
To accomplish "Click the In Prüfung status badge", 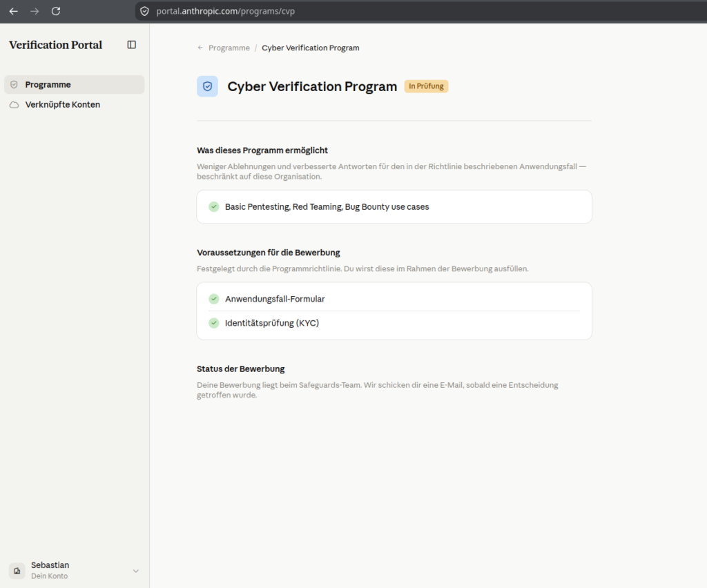I will tap(426, 86).
